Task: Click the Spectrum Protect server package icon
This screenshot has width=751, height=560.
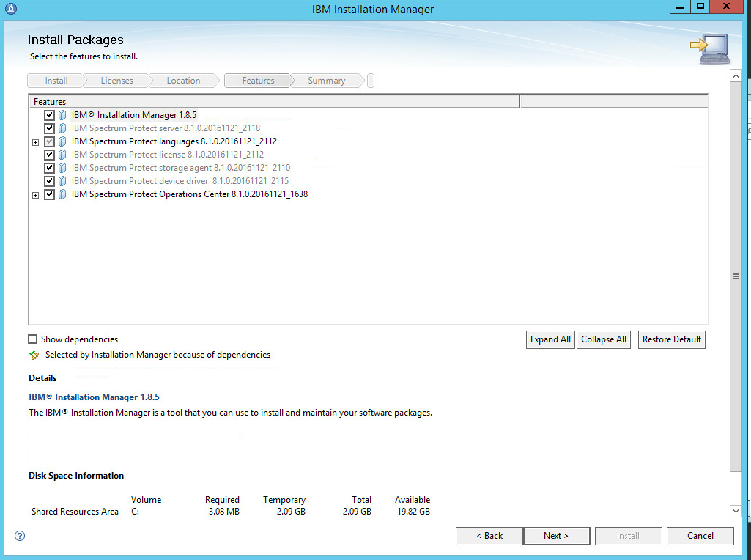Action: point(62,128)
